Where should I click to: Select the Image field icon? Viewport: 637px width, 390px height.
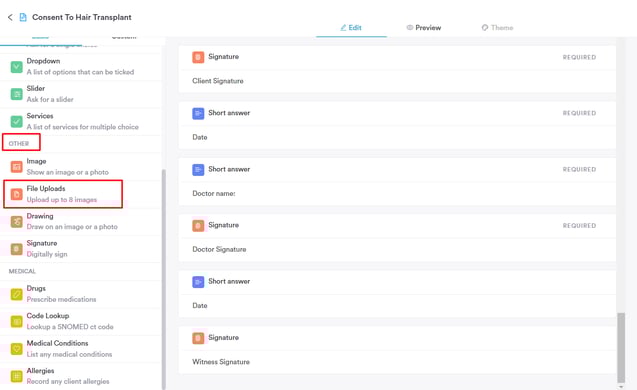click(17, 167)
